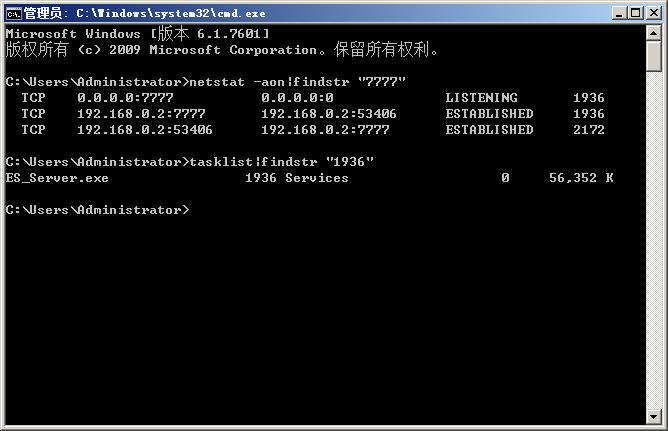Image resolution: width=668 pixels, height=431 pixels.
Task: Click the Services session name text
Action: [x=317, y=178]
